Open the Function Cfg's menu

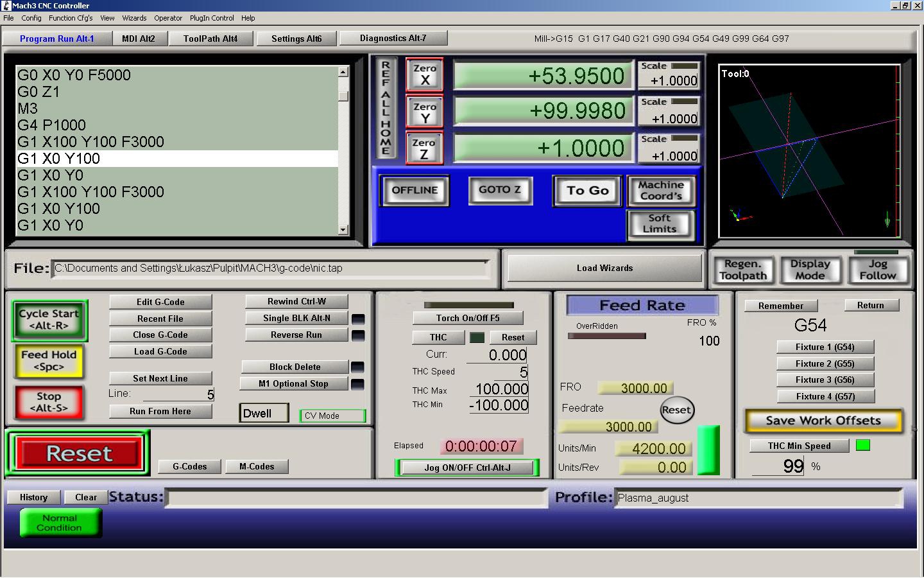(71, 18)
